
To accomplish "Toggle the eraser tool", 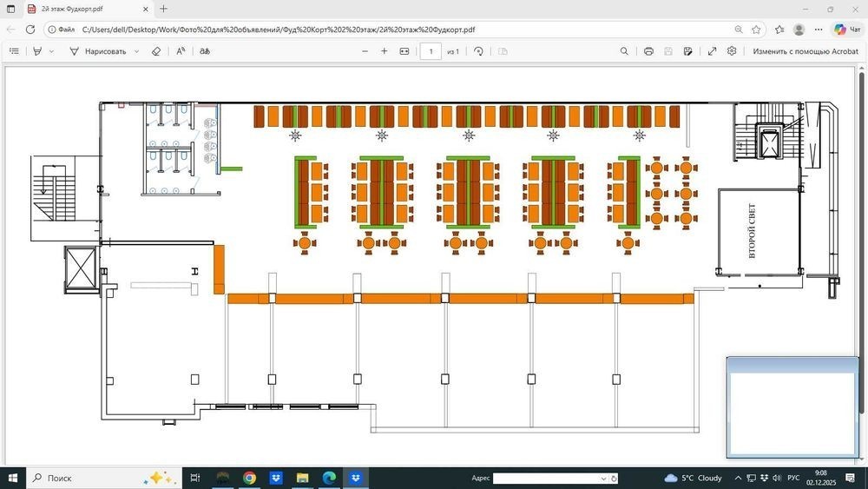I will (x=156, y=51).
